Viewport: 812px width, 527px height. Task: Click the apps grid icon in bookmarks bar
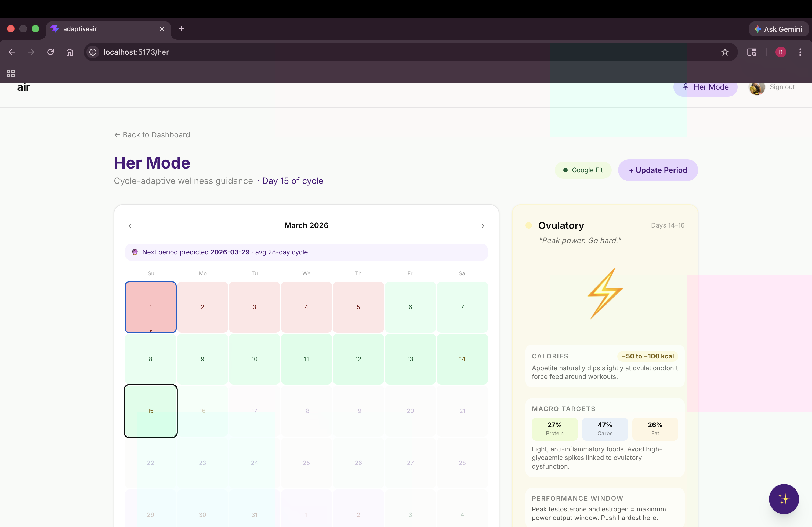click(x=10, y=73)
